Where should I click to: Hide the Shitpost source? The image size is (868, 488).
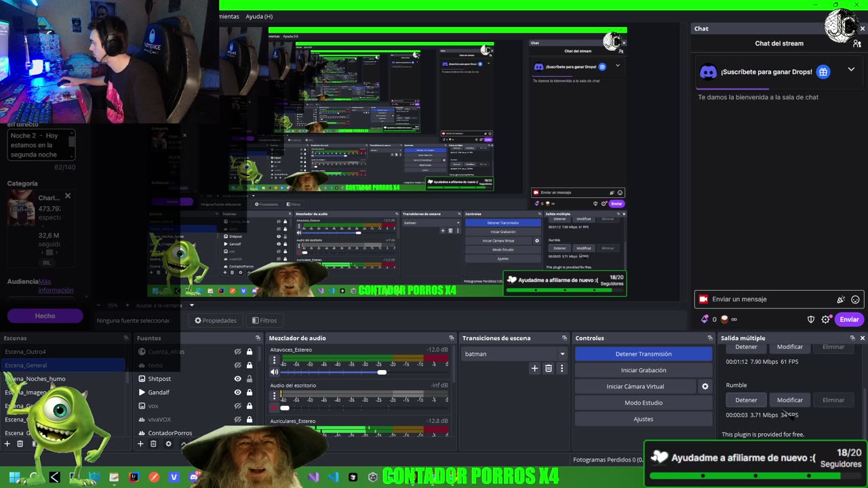tap(238, 379)
